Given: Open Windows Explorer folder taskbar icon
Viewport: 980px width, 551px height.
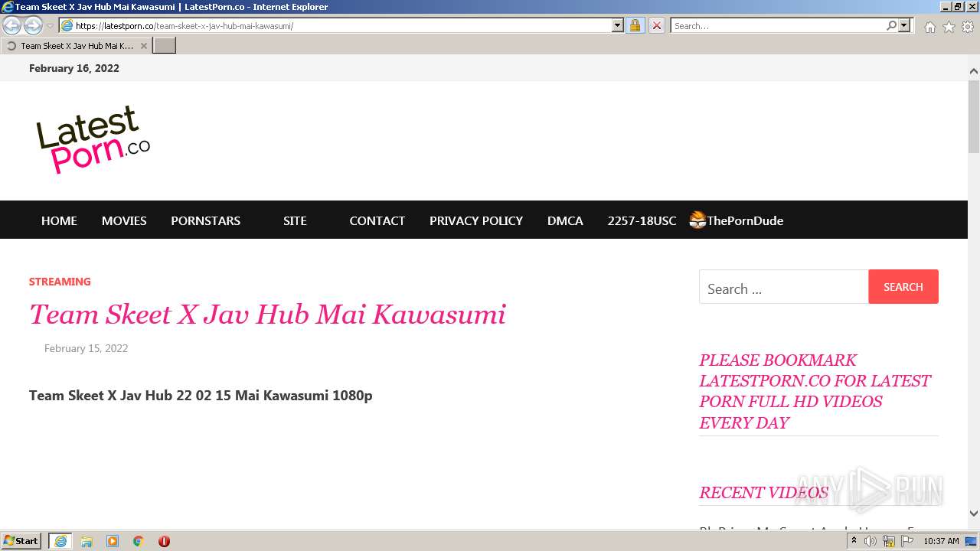Looking at the screenshot, I should click(87, 541).
